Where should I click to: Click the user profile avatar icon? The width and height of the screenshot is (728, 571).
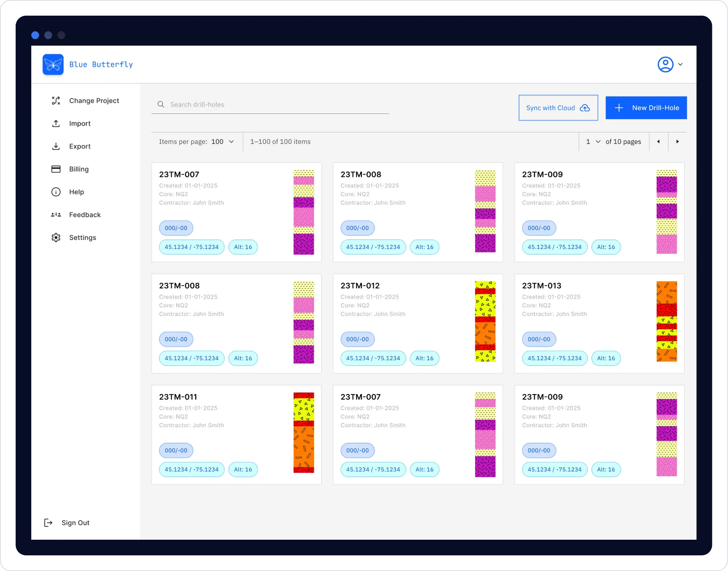click(665, 64)
